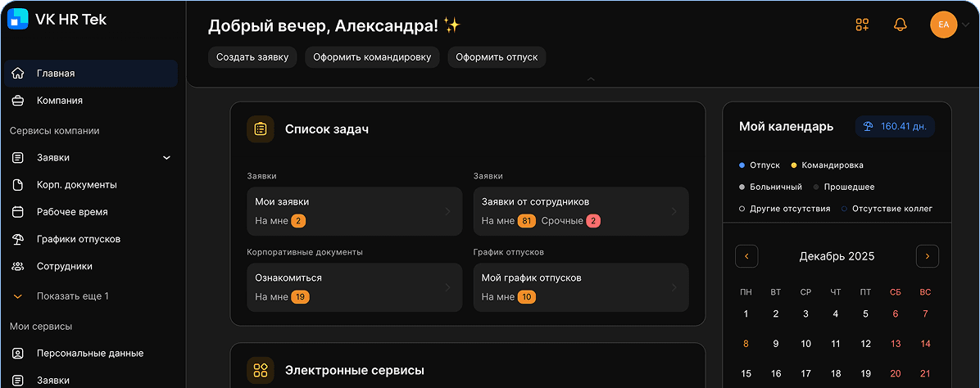Click the Электронные сервисы grid icon

click(261, 371)
